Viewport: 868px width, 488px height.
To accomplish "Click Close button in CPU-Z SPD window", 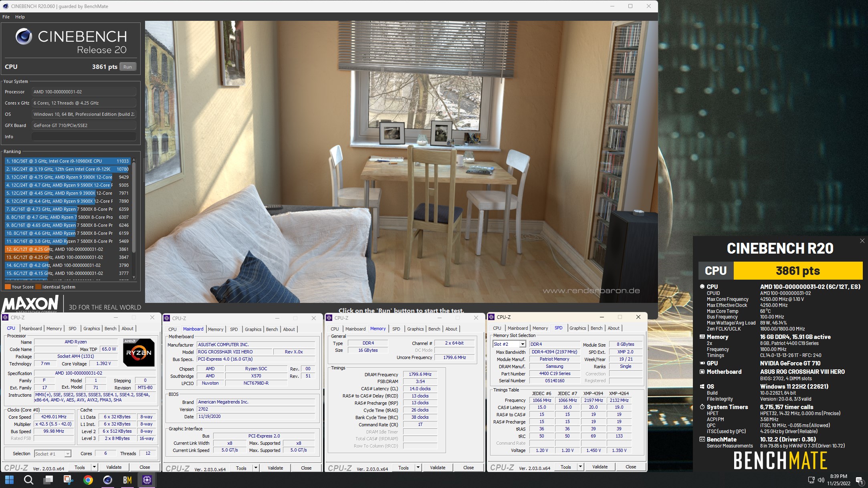I will tap(631, 467).
